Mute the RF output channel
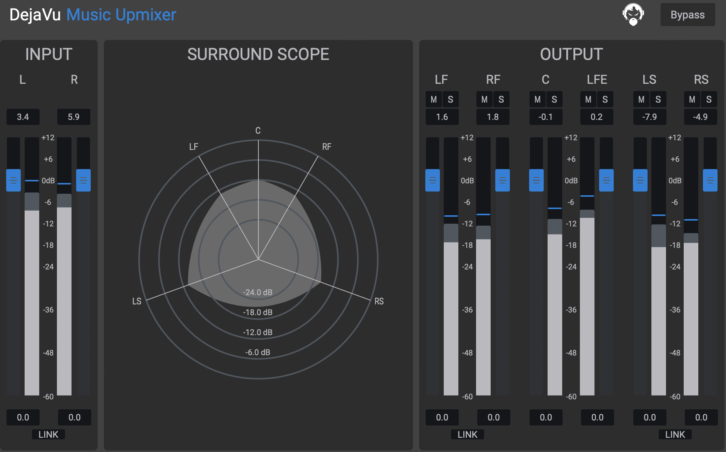Screen dimensions: 726x452 pyautogui.click(x=484, y=99)
